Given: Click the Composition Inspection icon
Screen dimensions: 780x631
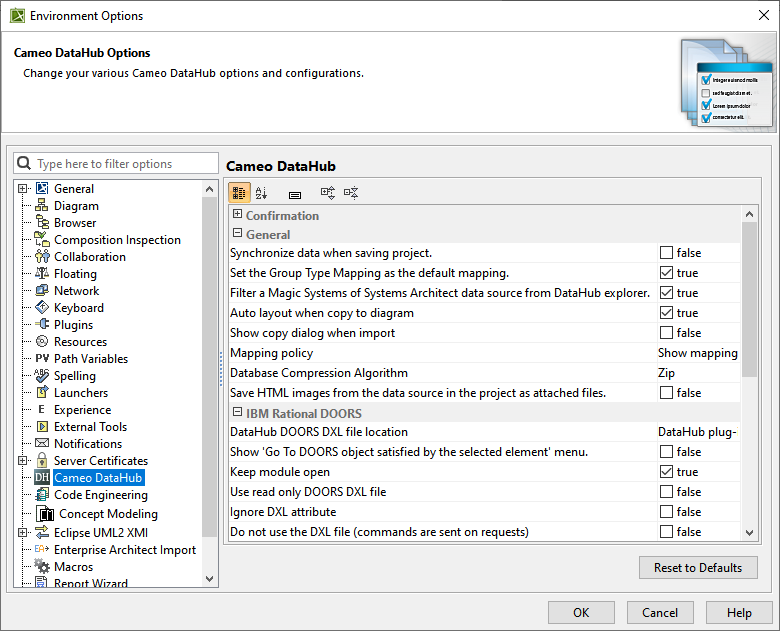Looking at the screenshot, I should pos(42,239).
